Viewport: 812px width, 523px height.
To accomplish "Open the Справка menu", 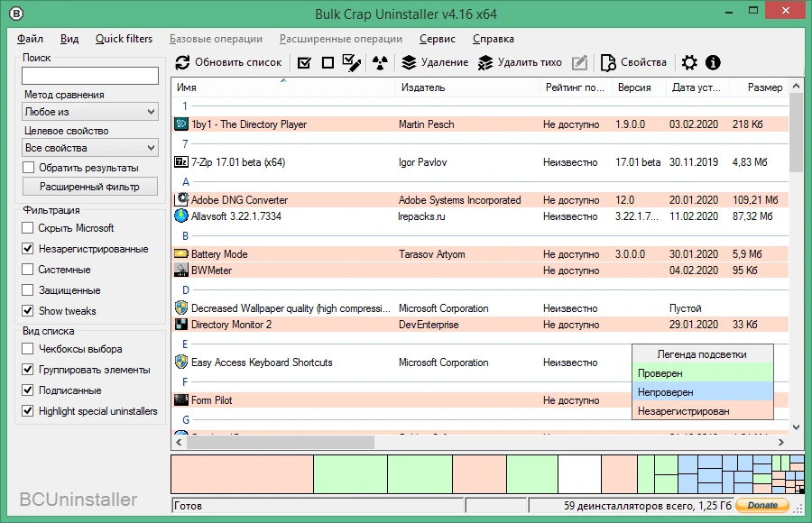I will click(494, 39).
